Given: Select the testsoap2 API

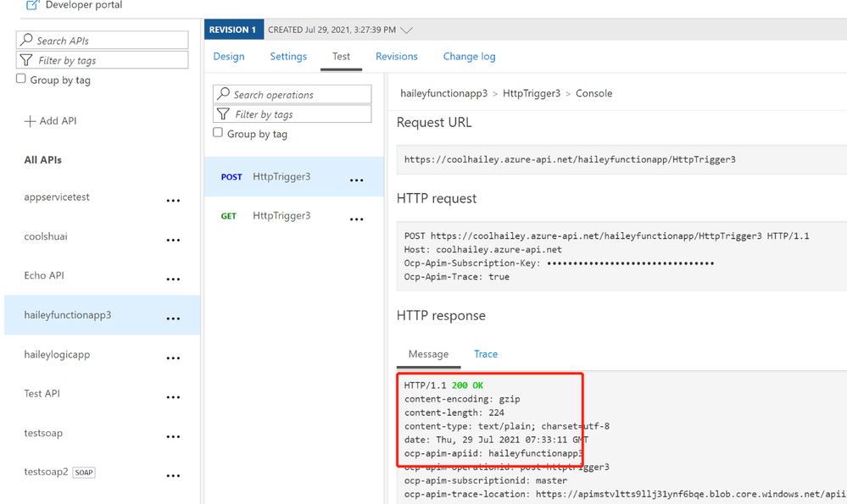Looking at the screenshot, I should pos(46,472).
